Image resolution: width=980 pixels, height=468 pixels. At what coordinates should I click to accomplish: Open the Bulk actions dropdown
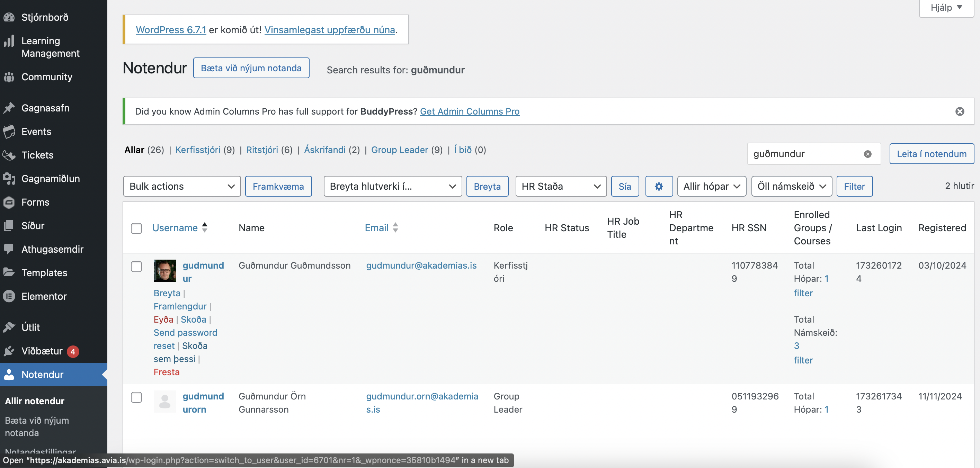pos(182,186)
